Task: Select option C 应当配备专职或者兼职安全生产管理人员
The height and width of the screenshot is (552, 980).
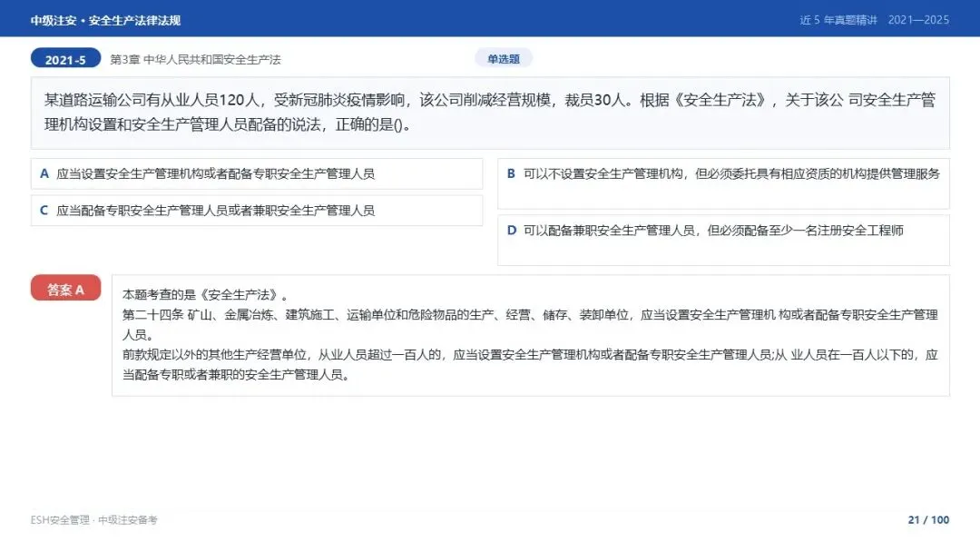Action: [256, 211]
